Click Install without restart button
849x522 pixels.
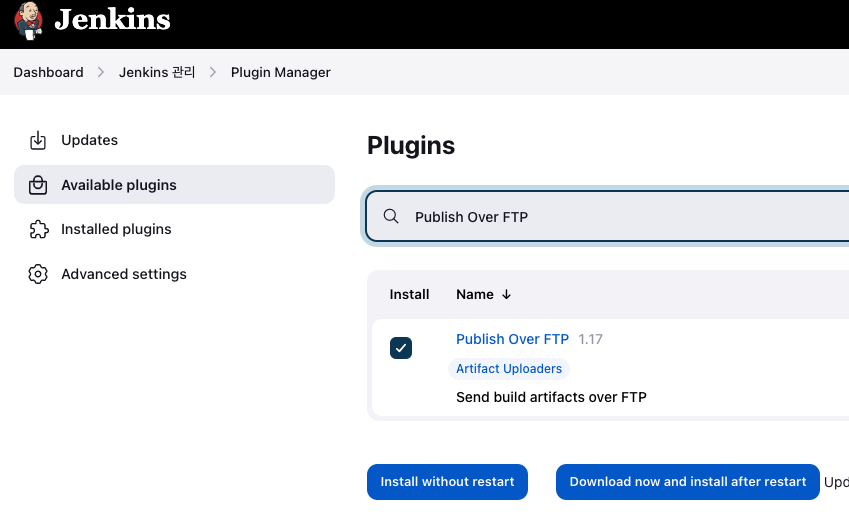pyautogui.click(x=447, y=482)
